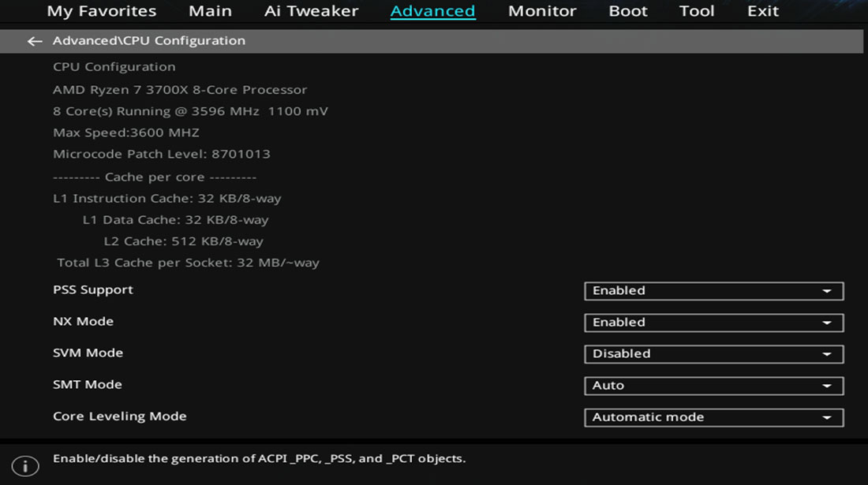The height and width of the screenshot is (485, 868).
Task: Click the L1 Instruction Cache line
Action: pyautogui.click(x=167, y=199)
